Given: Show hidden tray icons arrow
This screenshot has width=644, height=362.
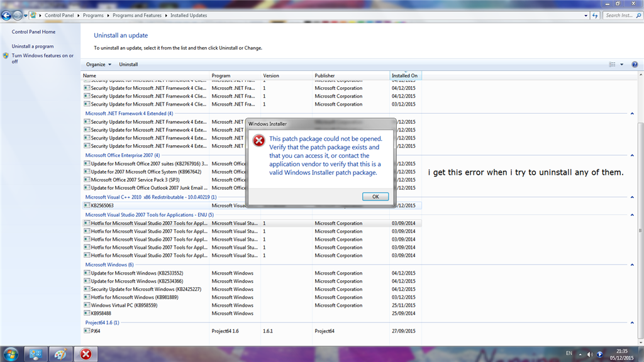Looking at the screenshot, I should coord(580,354).
